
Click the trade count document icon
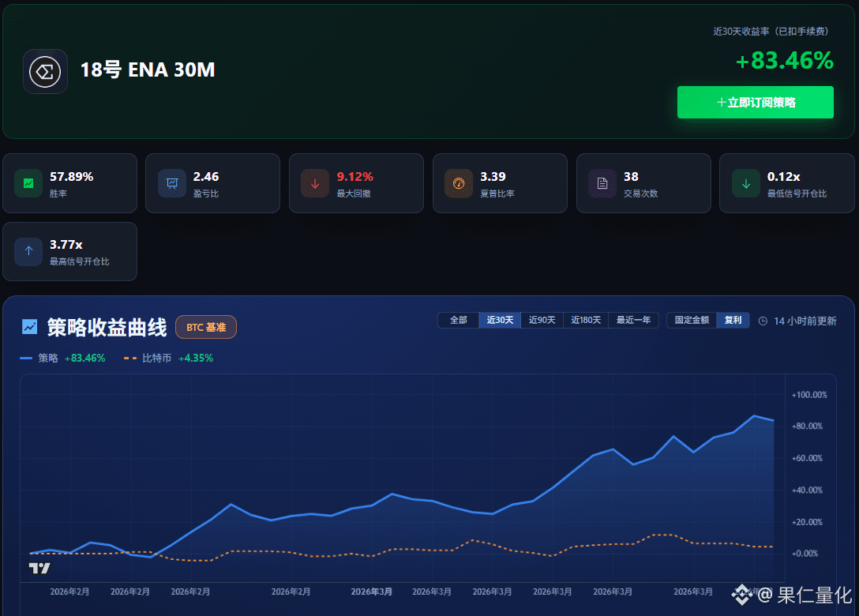coord(602,183)
